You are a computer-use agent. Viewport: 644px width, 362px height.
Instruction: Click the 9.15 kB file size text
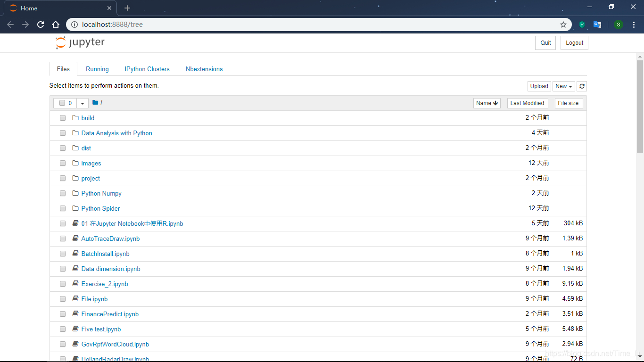pyautogui.click(x=572, y=284)
